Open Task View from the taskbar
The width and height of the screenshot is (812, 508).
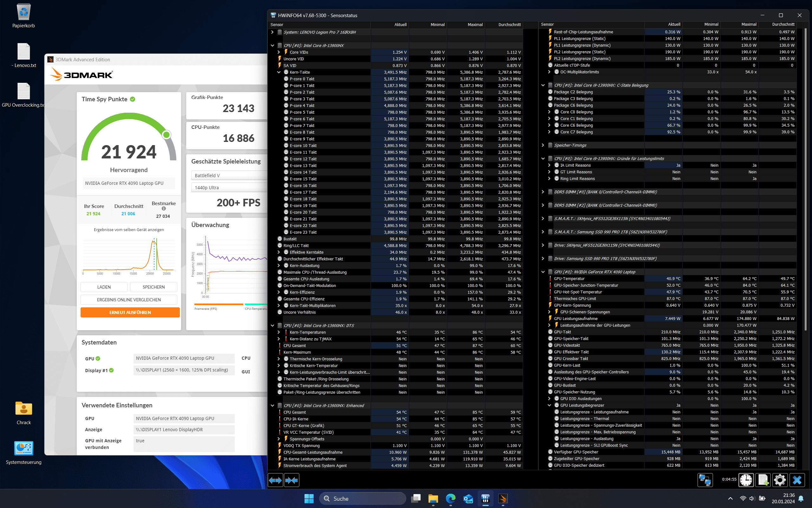pos(416,498)
